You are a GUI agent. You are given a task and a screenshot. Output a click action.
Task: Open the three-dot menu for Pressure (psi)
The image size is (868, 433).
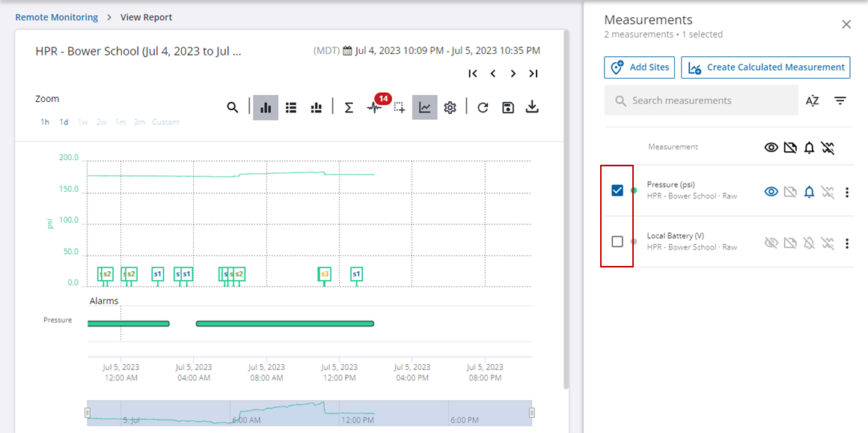(x=847, y=193)
